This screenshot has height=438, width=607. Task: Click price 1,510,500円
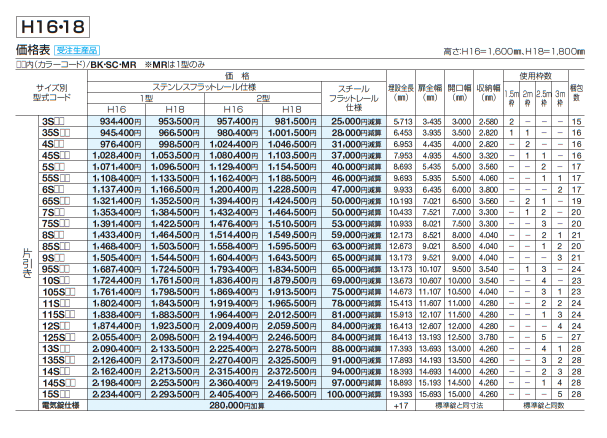[x=292, y=224]
